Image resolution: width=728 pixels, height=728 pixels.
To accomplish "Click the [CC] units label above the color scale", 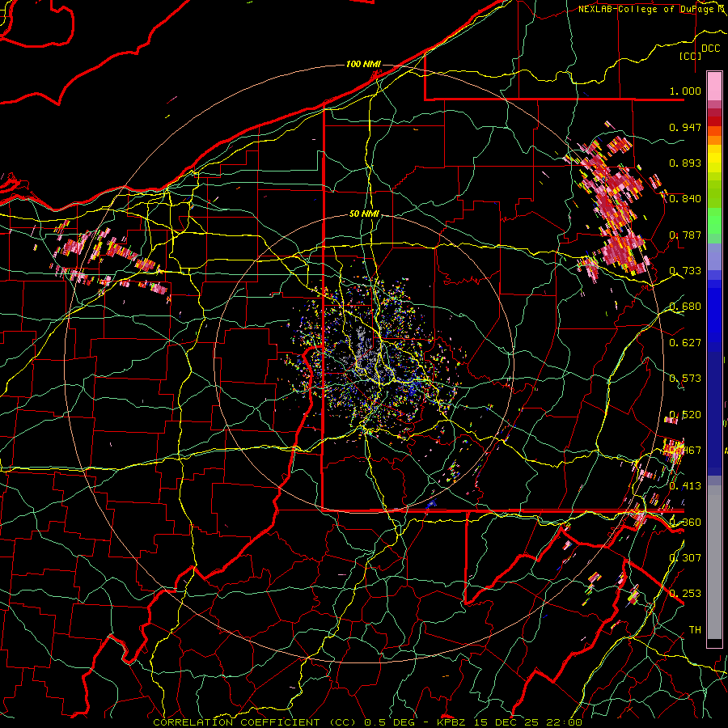I will tap(691, 56).
